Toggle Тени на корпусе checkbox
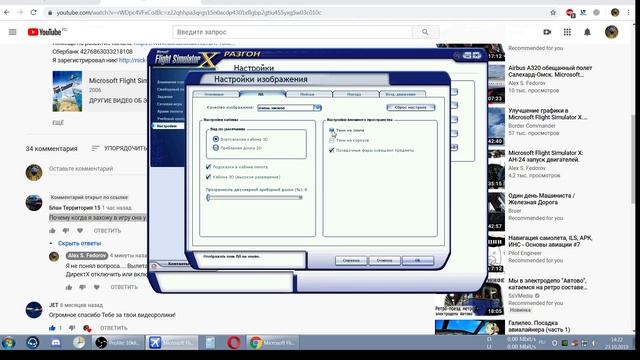 point(332,140)
